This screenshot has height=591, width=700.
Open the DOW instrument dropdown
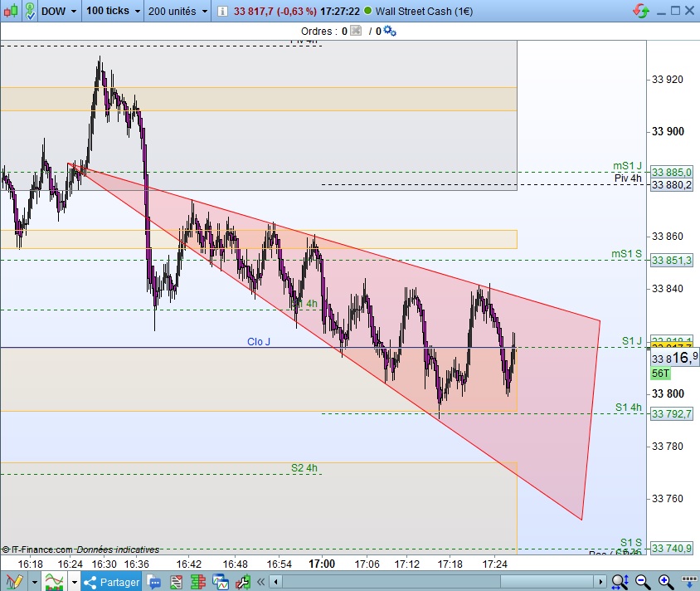(59, 11)
